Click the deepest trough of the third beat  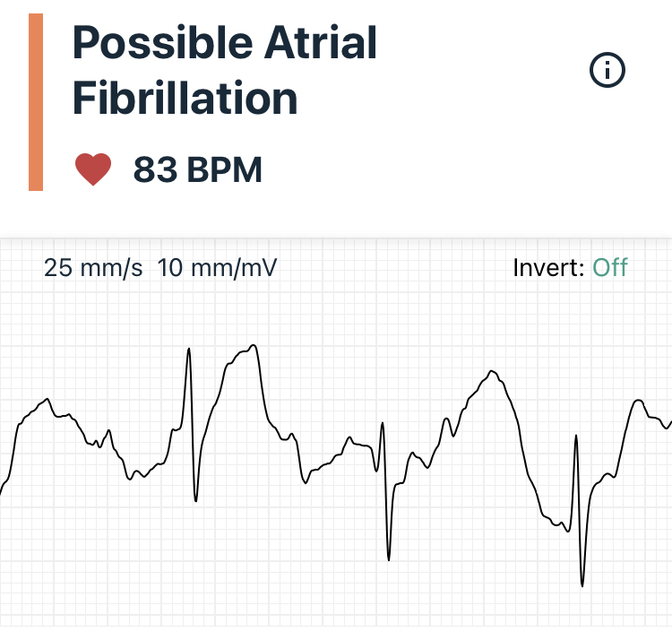coord(582,586)
